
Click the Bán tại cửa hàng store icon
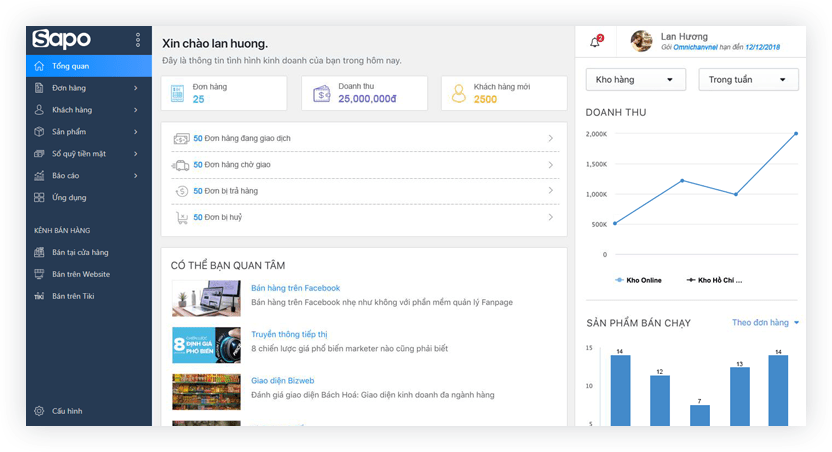click(x=39, y=252)
